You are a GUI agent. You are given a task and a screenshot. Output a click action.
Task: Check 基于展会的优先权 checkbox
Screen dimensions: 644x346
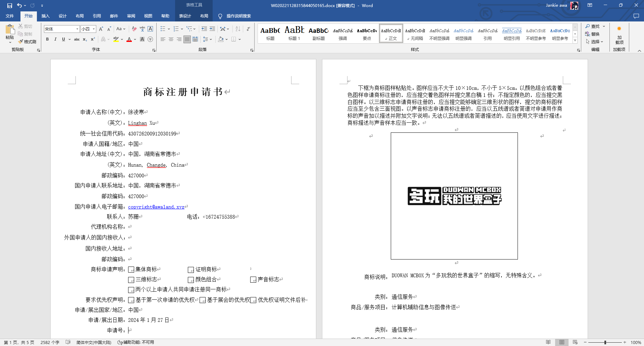[x=203, y=300]
